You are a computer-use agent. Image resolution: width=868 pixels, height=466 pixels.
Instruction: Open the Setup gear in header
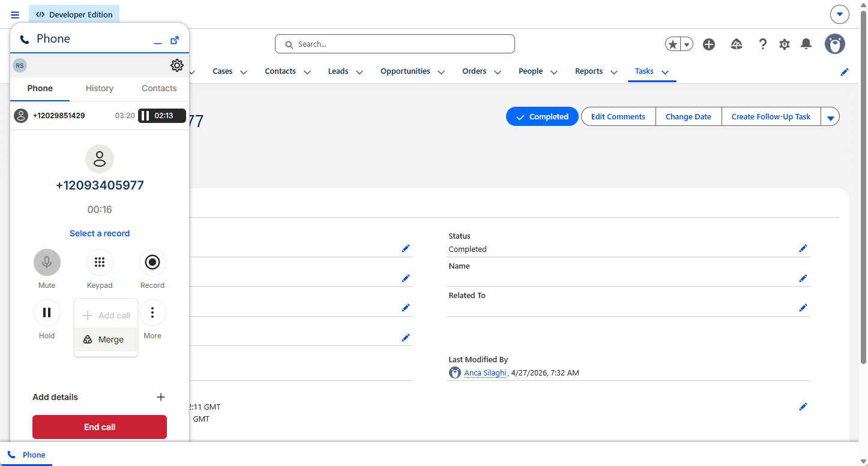(785, 44)
